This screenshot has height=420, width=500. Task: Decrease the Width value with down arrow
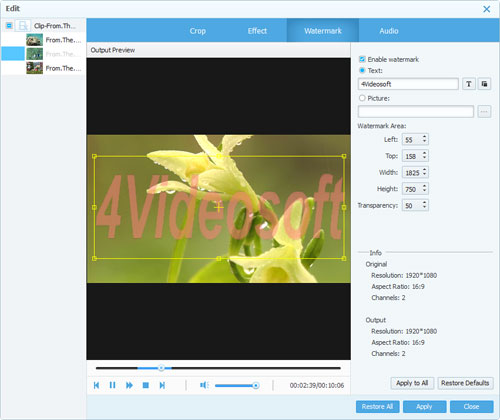tap(424, 175)
